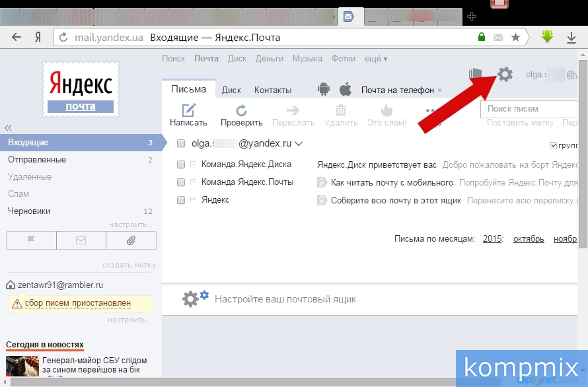Open the Отправленные folder

[37, 160]
